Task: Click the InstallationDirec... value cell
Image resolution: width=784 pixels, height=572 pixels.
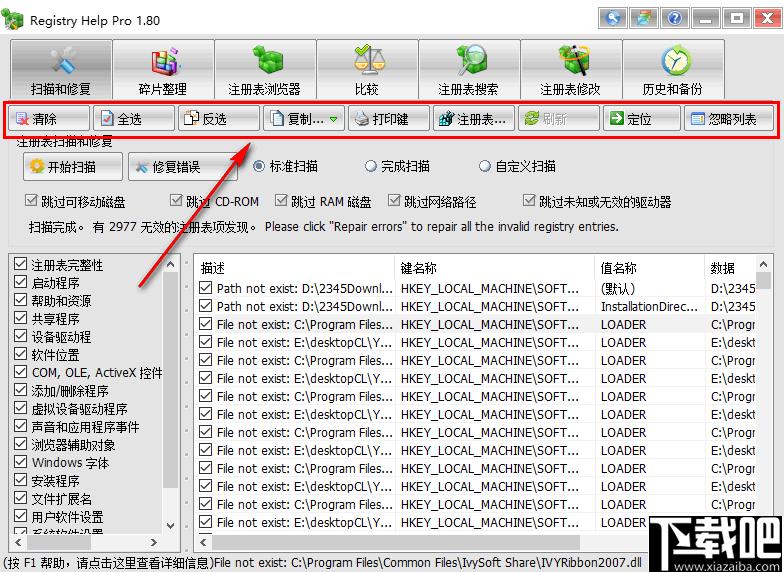Action: coord(649,306)
